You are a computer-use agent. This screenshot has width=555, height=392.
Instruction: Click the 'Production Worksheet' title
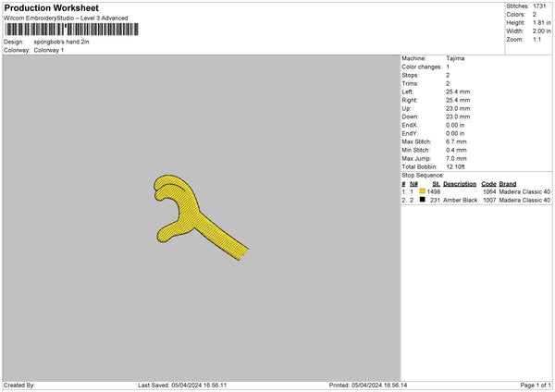click(x=51, y=7)
